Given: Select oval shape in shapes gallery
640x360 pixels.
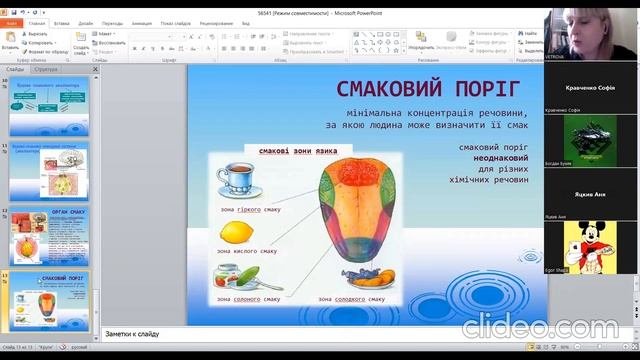Looking at the screenshot, I should [388, 35].
